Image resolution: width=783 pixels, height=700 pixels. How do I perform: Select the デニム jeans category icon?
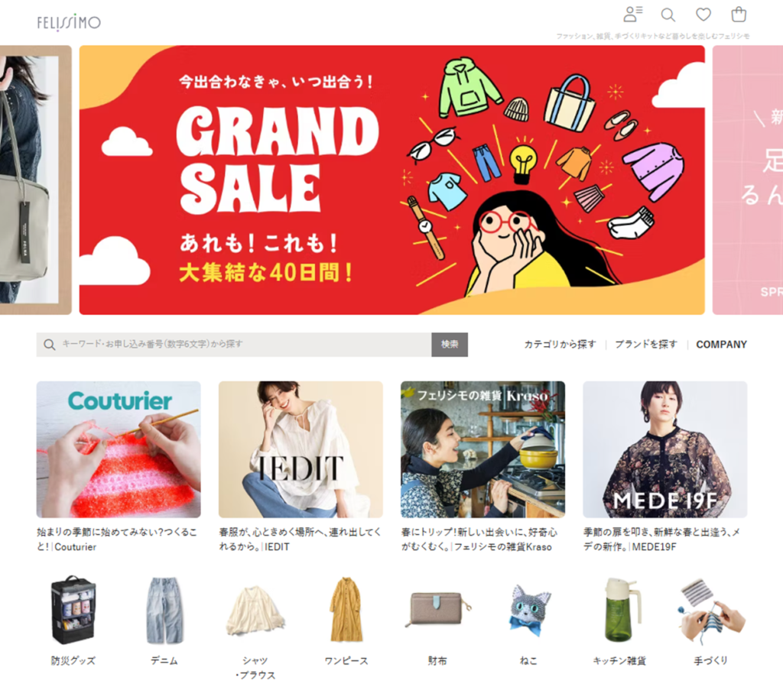tap(164, 610)
